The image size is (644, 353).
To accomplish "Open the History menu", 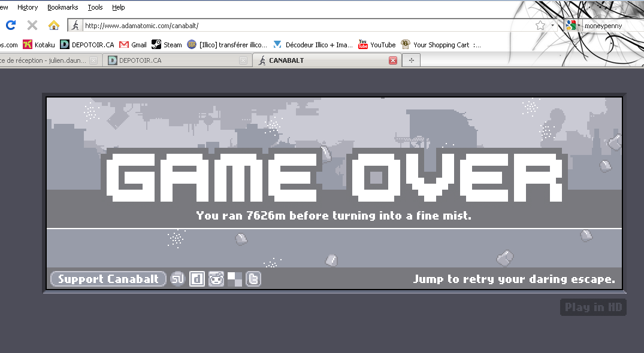I will [28, 7].
